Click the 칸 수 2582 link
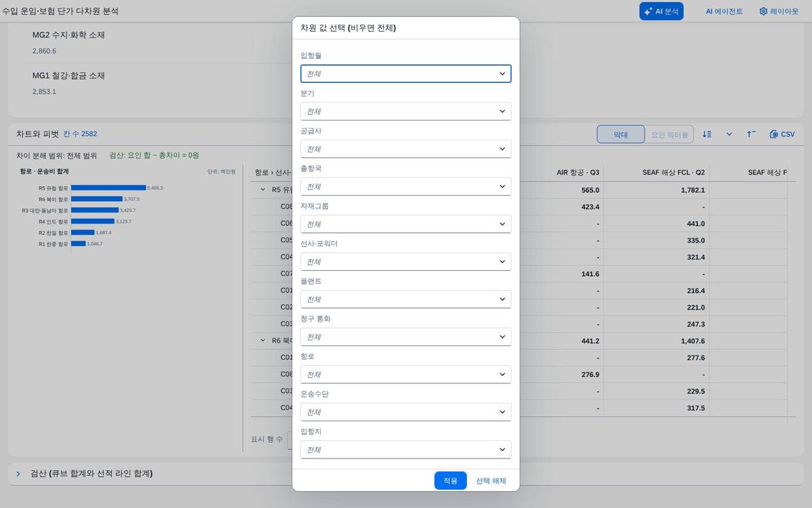 coord(80,134)
